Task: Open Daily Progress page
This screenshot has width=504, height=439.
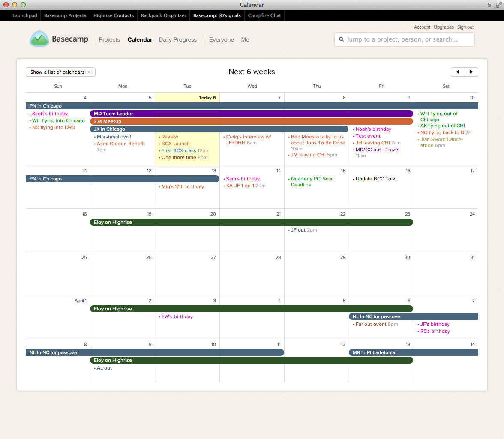Action: 178,39
